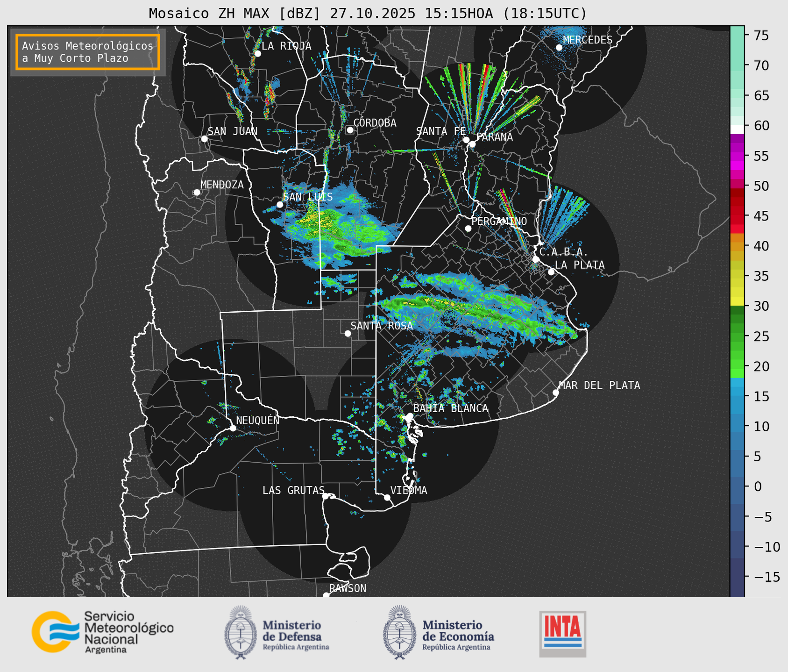Click the Mercedes marker dot
The image size is (788, 672).
tap(559, 48)
